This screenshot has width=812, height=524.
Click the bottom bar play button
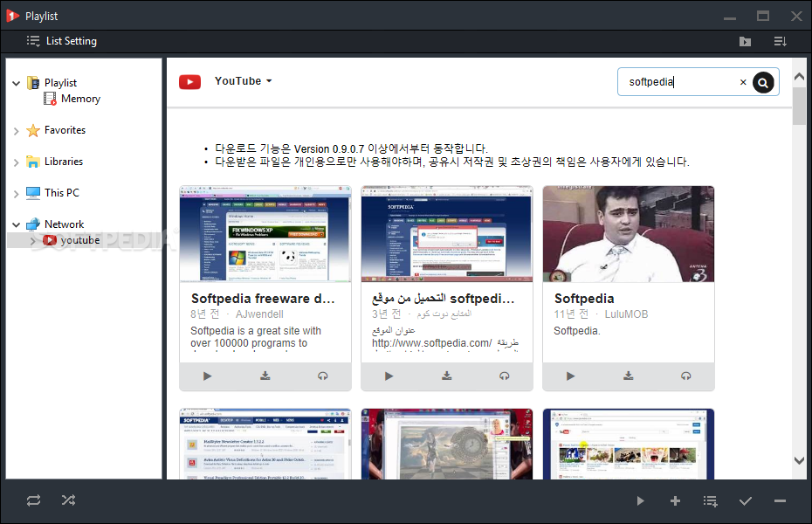pos(641,500)
